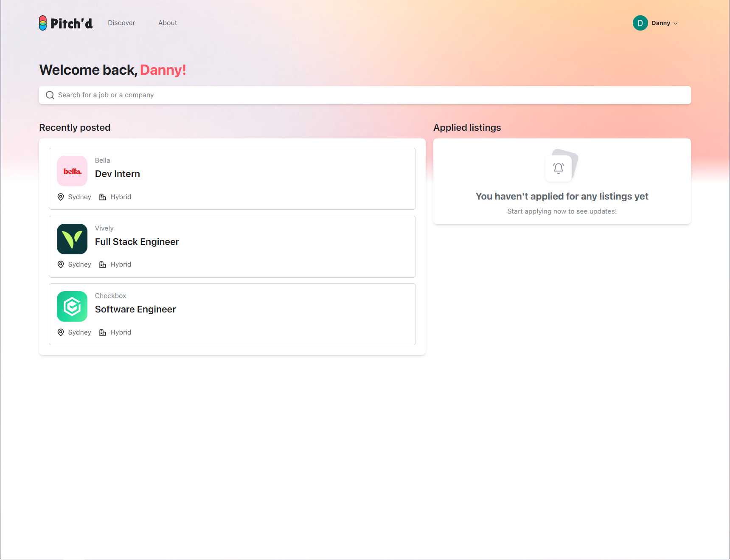The image size is (730, 560).
Task: Expand the Danny user menu chevron
Action: click(675, 23)
